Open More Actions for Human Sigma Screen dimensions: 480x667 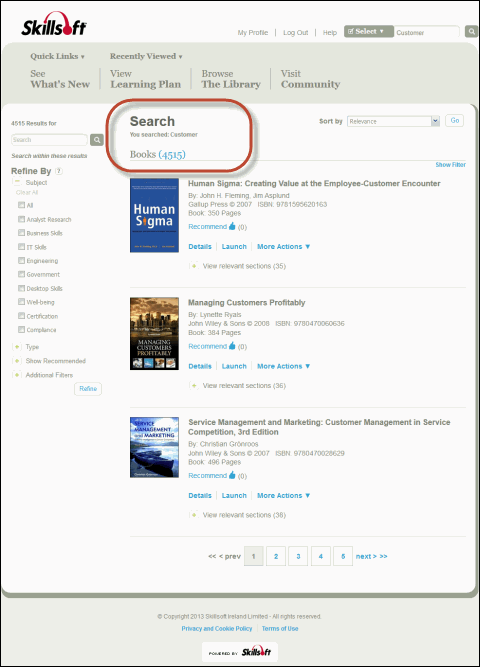click(x=283, y=246)
